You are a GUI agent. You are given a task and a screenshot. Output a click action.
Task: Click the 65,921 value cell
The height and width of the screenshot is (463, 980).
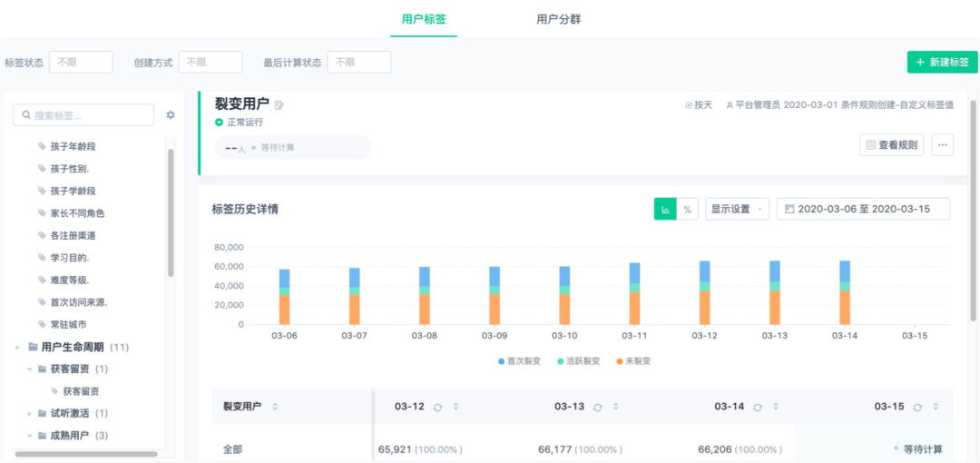pos(421,449)
